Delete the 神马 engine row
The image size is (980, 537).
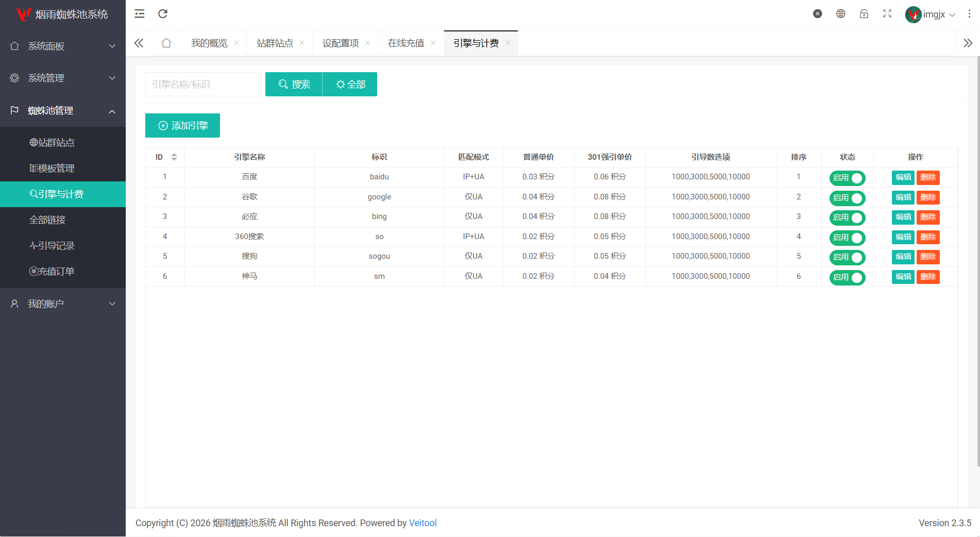pos(928,277)
